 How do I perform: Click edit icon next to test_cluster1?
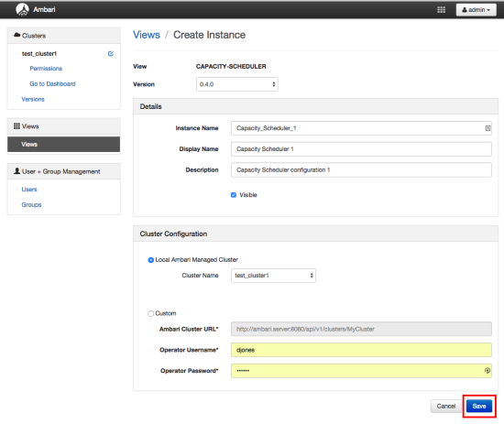click(x=111, y=54)
